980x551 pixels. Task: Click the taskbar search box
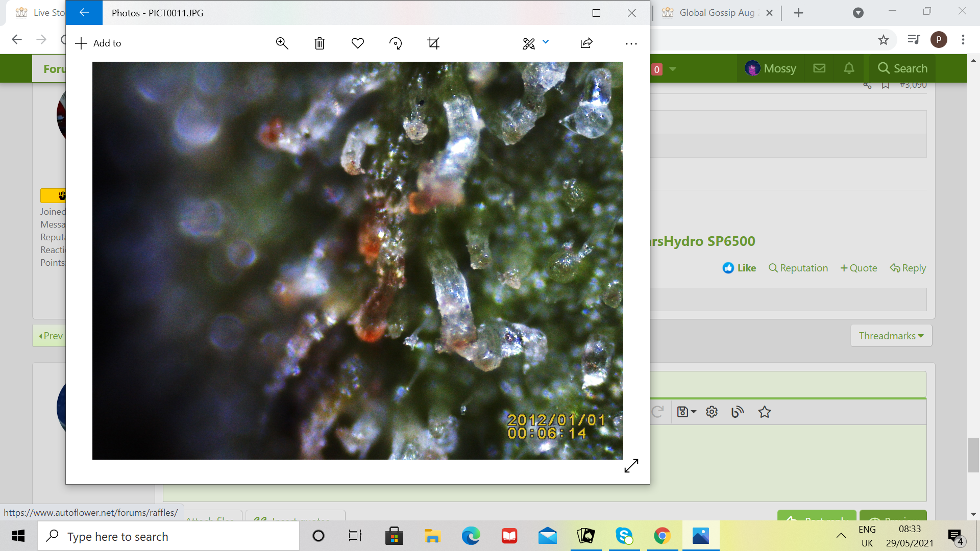click(168, 536)
